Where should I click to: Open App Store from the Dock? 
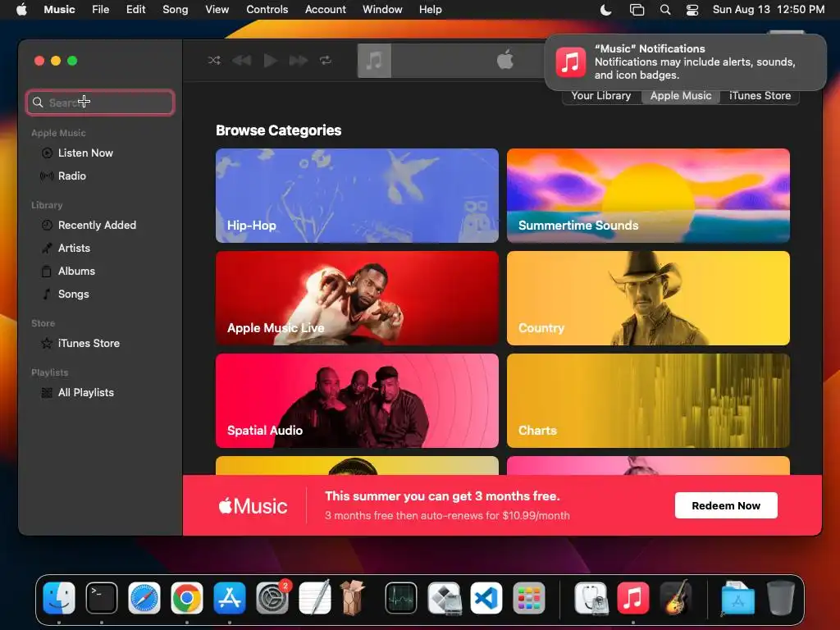tap(230, 598)
